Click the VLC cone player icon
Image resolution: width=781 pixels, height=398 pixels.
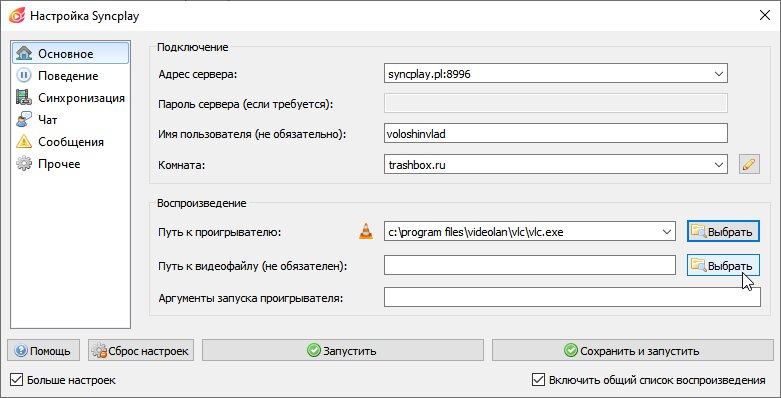[366, 231]
